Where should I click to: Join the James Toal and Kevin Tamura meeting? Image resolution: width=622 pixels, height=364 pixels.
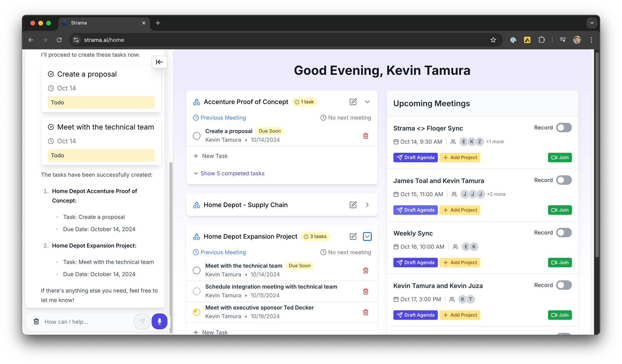560,210
